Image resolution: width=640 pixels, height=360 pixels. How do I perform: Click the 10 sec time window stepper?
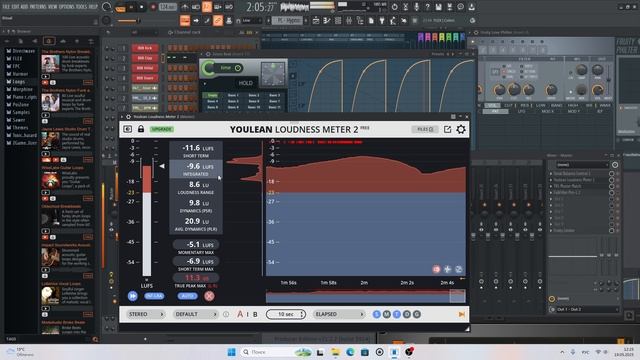[x=286, y=314]
